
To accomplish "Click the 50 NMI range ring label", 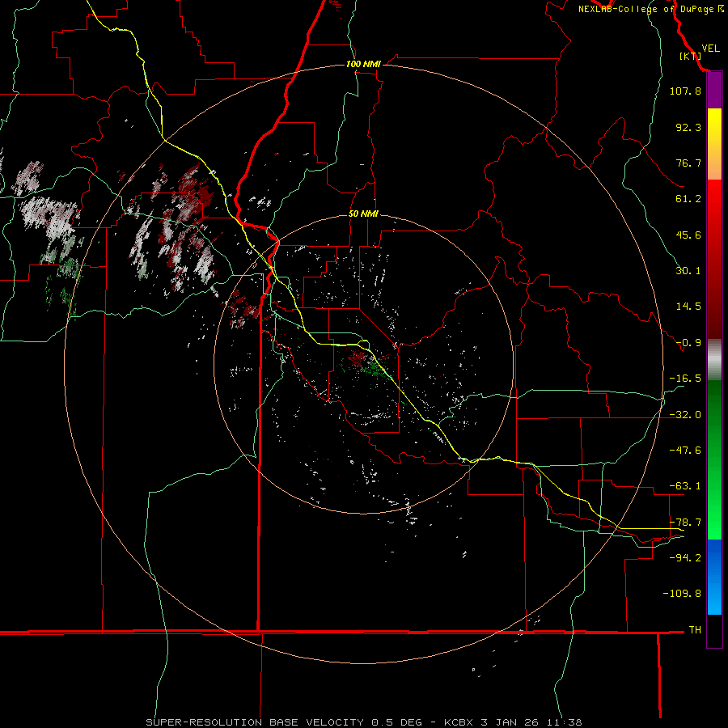I will (x=363, y=214).
